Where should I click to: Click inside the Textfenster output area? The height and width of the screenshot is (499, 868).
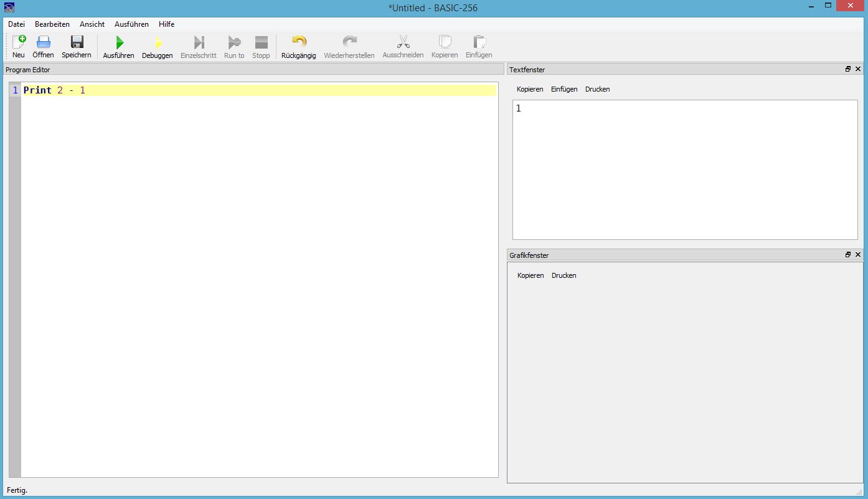point(685,169)
